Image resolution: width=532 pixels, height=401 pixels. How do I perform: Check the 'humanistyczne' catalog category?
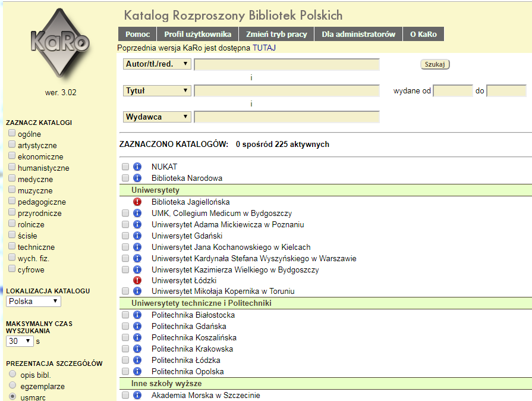12,167
